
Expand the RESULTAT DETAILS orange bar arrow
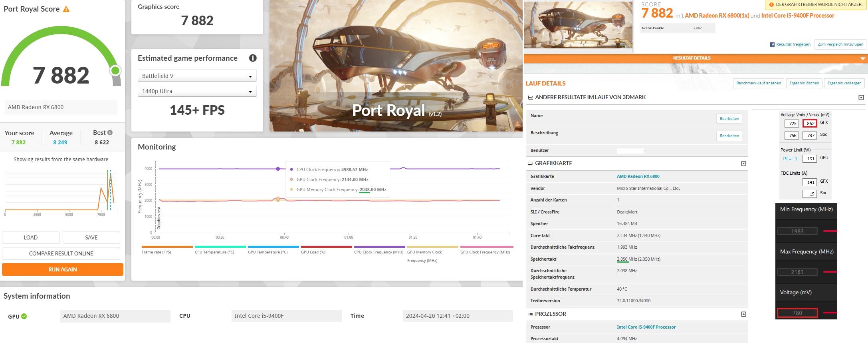tap(863, 58)
